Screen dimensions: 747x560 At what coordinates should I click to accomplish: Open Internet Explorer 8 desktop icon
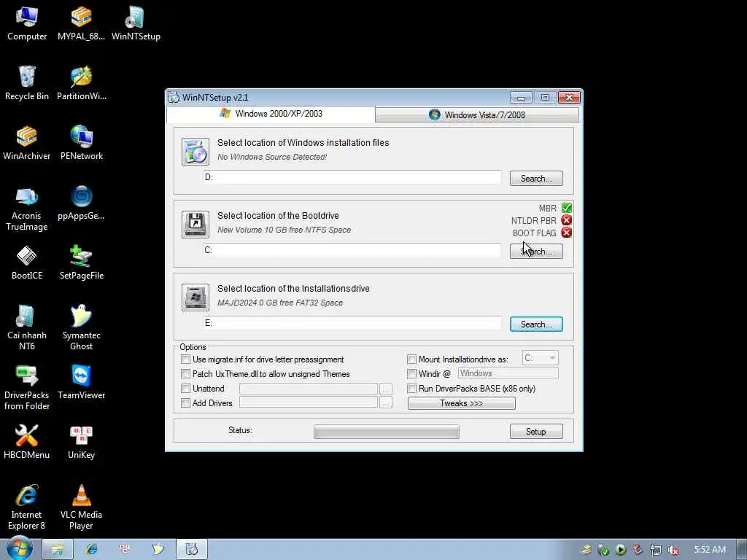click(x=27, y=507)
